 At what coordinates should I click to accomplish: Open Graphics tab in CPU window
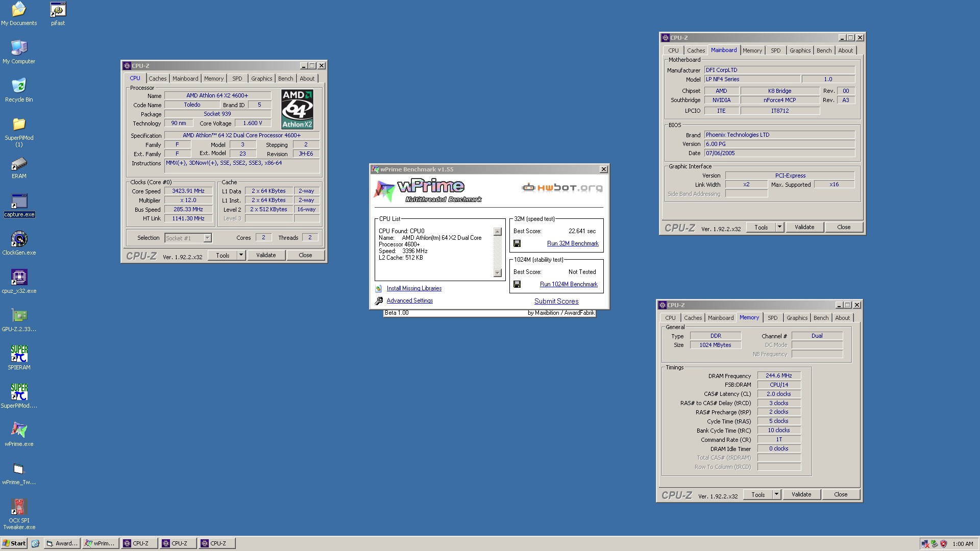tap(262, 79)
